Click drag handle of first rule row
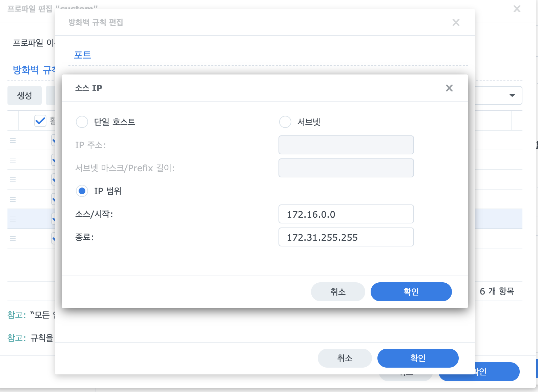The height and width of the screenshot is (392, 538). click(13, 140)
